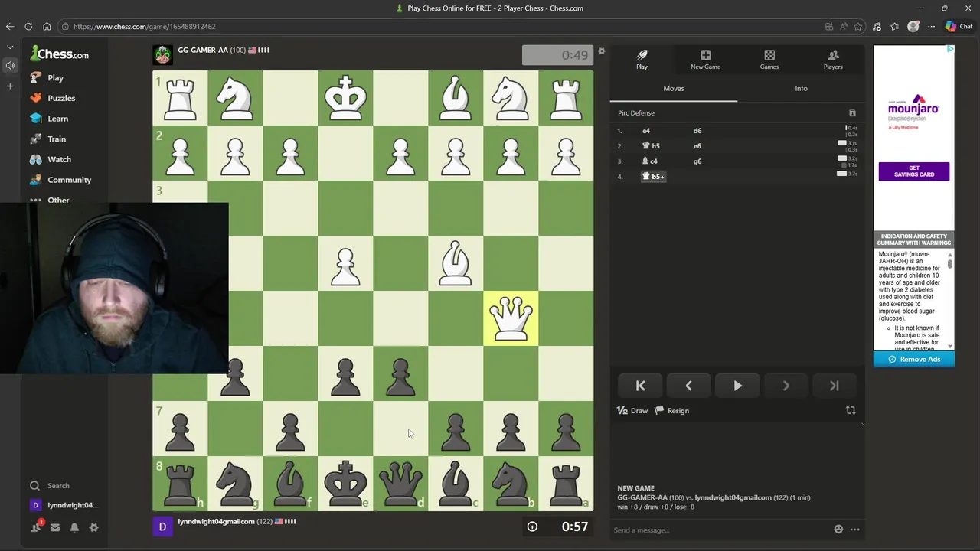
Task: Go back one move
Action: point(688,386)
